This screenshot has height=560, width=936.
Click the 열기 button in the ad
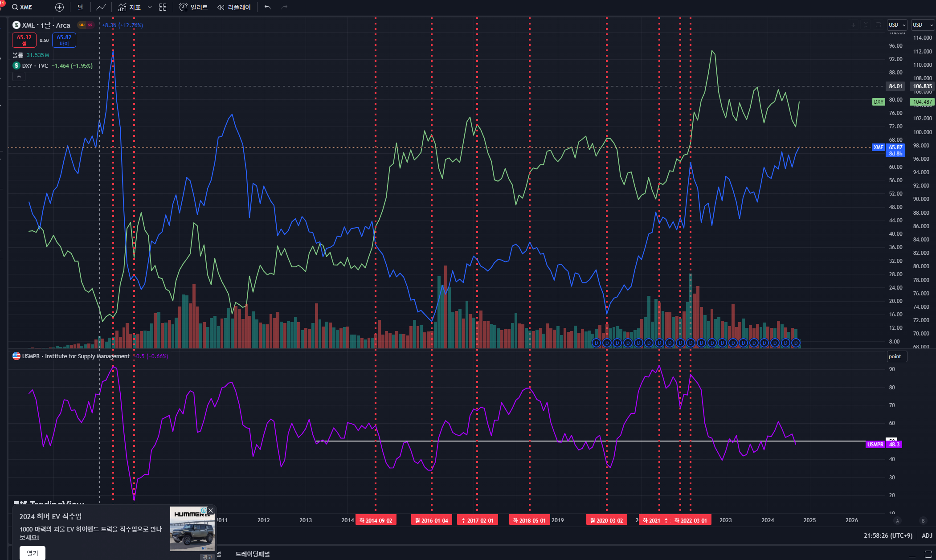click(x=32, y=553)
